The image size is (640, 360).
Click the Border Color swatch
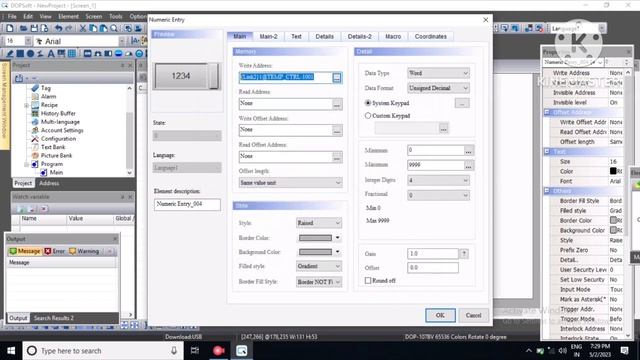(x=316, y=238)
